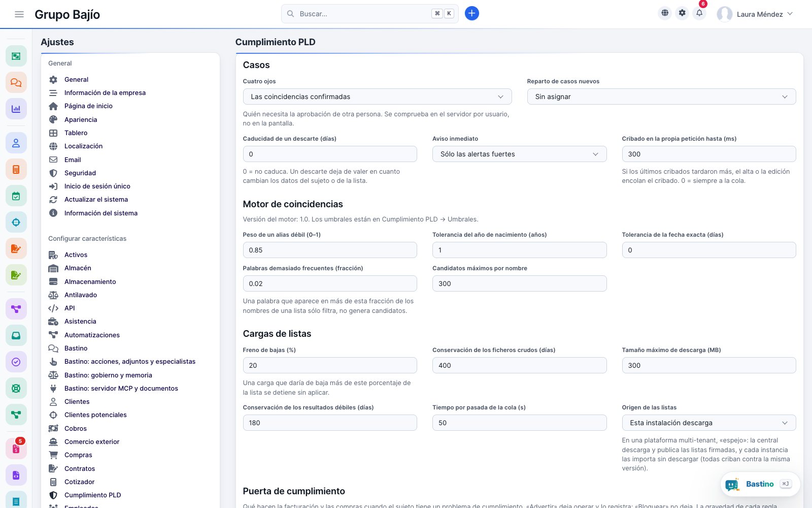
Task: Open the lifebuoy support icon in left rail
Action: click(16, 388)
